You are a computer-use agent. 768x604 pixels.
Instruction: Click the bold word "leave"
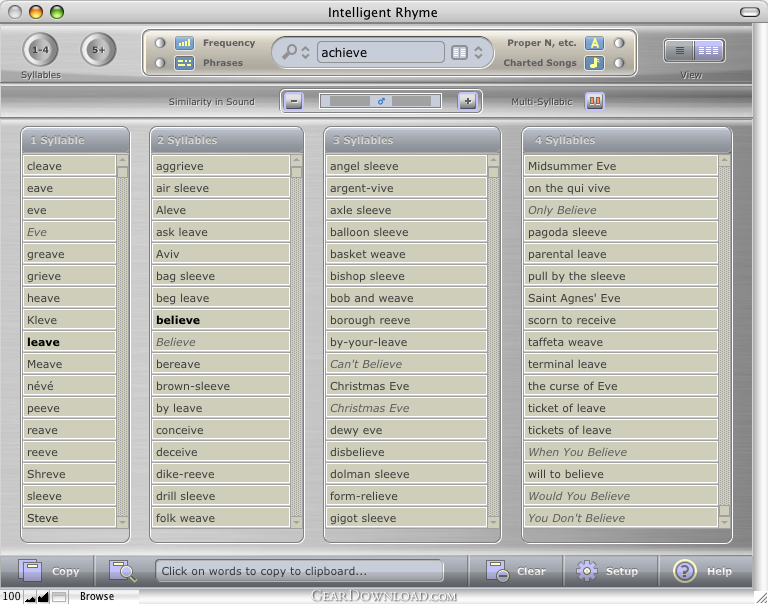(69, 342)
